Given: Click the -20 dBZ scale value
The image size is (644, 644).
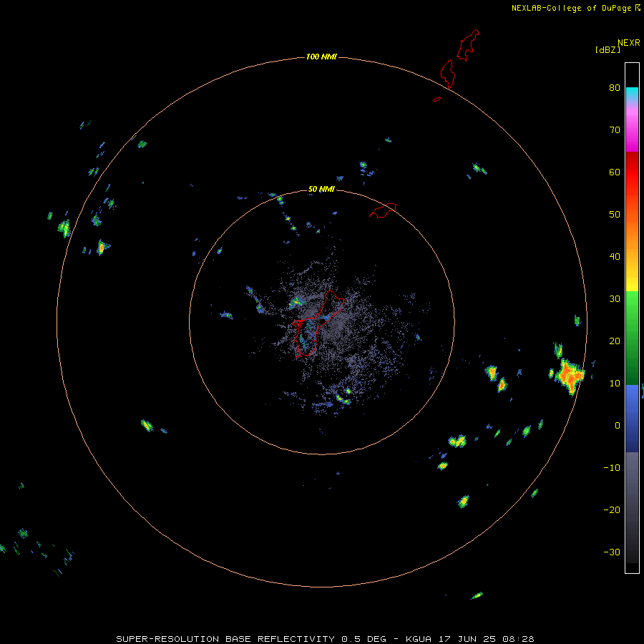Looking at the screenshot, I should [612, 509].
